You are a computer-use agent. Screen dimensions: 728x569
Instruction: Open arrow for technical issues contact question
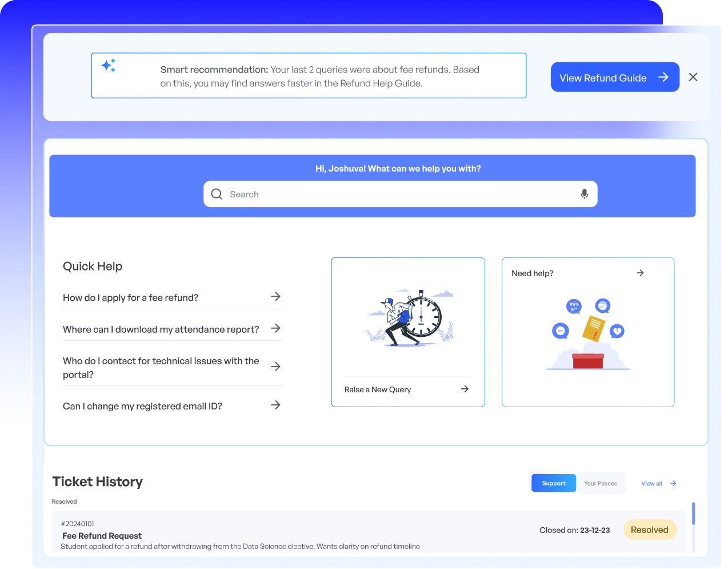[x=275, y=367]
